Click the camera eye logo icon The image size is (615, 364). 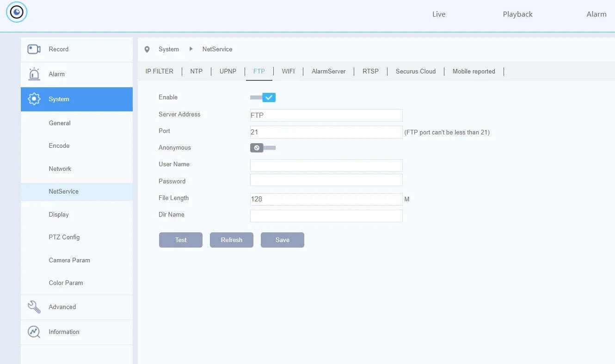17,12
